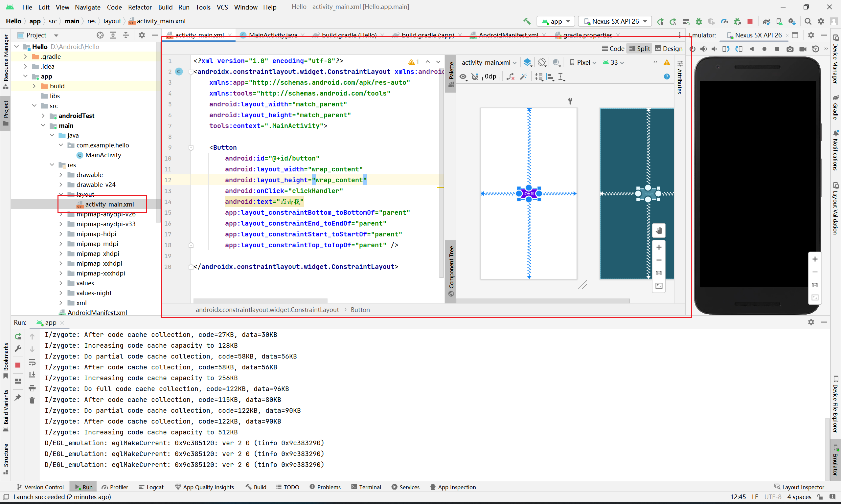The height and width of the screenshot is (504, 841).
Task: Take an emulator screenshot with camera icon
Action: click(790, 49)
